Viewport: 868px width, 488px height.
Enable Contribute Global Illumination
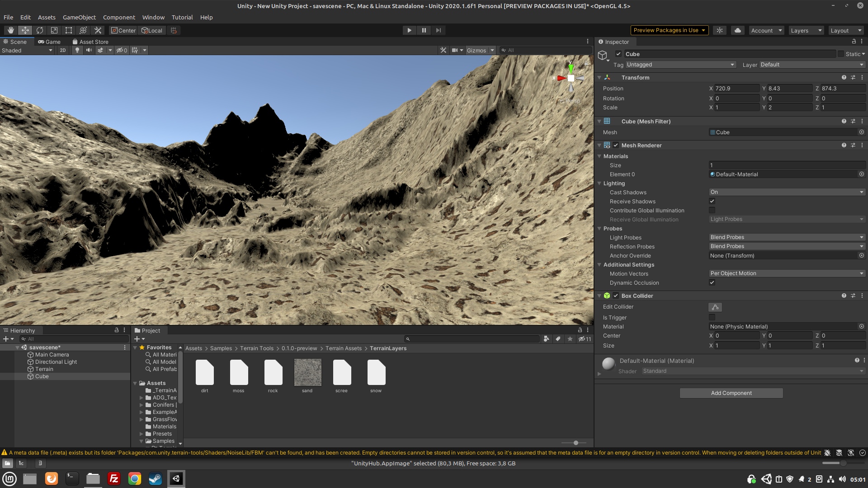(x=712, y=210)
